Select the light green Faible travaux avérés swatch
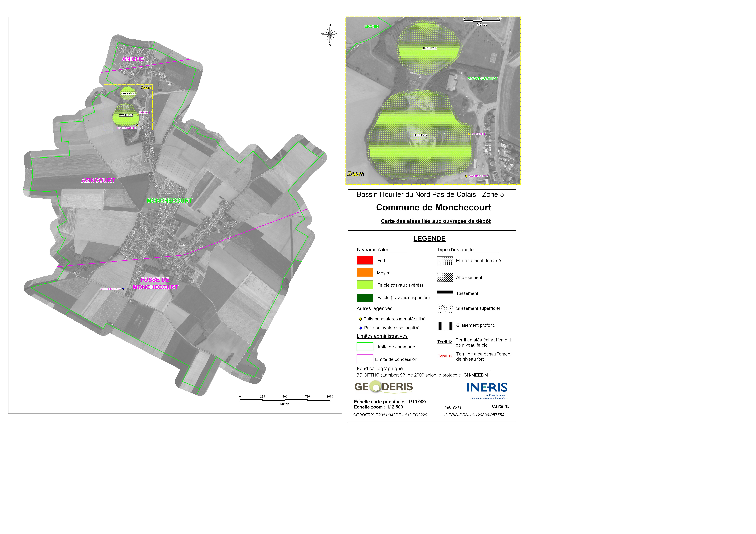 (365, 285)
